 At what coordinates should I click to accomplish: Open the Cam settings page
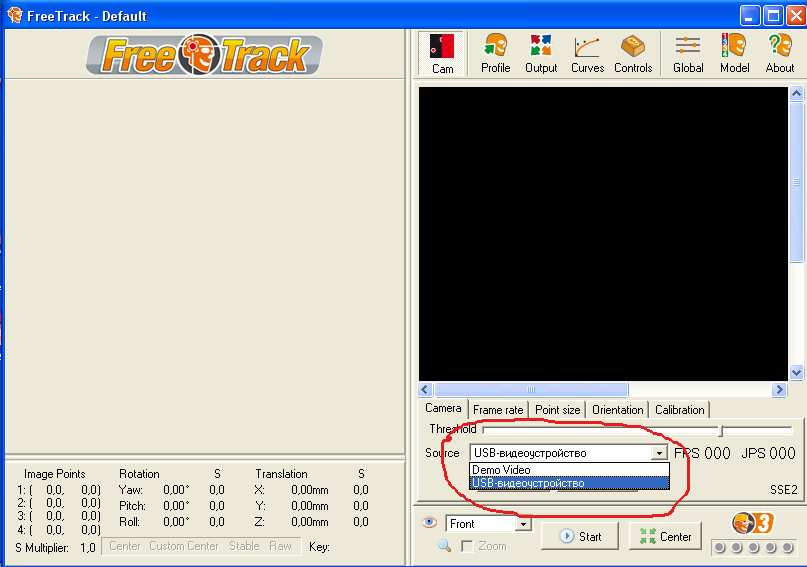coord(442,54)
